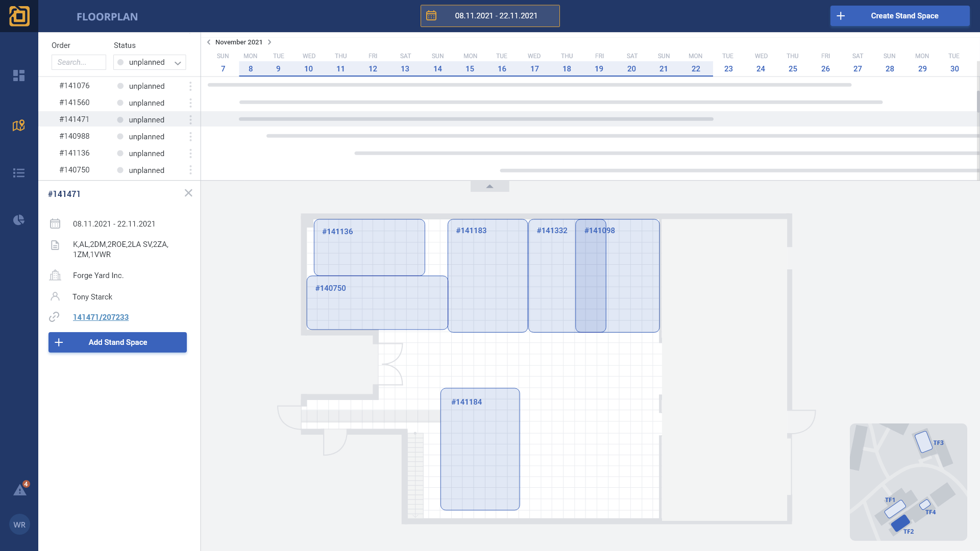980x551 pixels.
Task: Click the WR user avatar
Action: pyautogui.click(x=19, y=524)
